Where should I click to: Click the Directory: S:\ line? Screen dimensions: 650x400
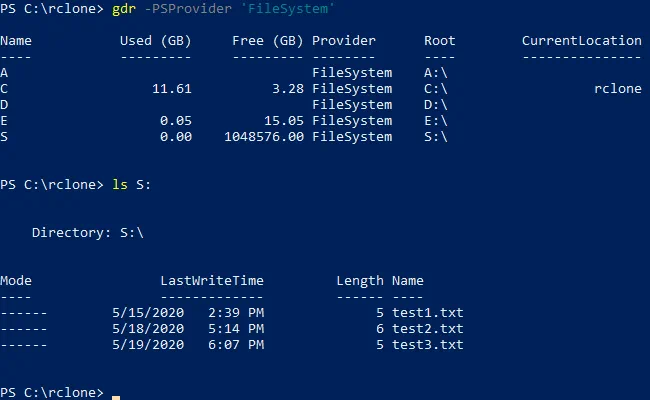tap(88, 233)
